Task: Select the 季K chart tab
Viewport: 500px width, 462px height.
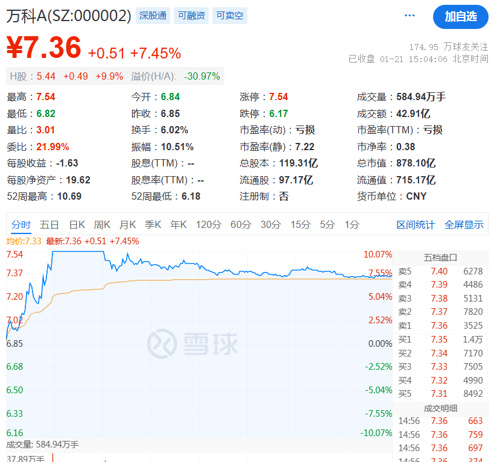Action: (x=153, y=225)
